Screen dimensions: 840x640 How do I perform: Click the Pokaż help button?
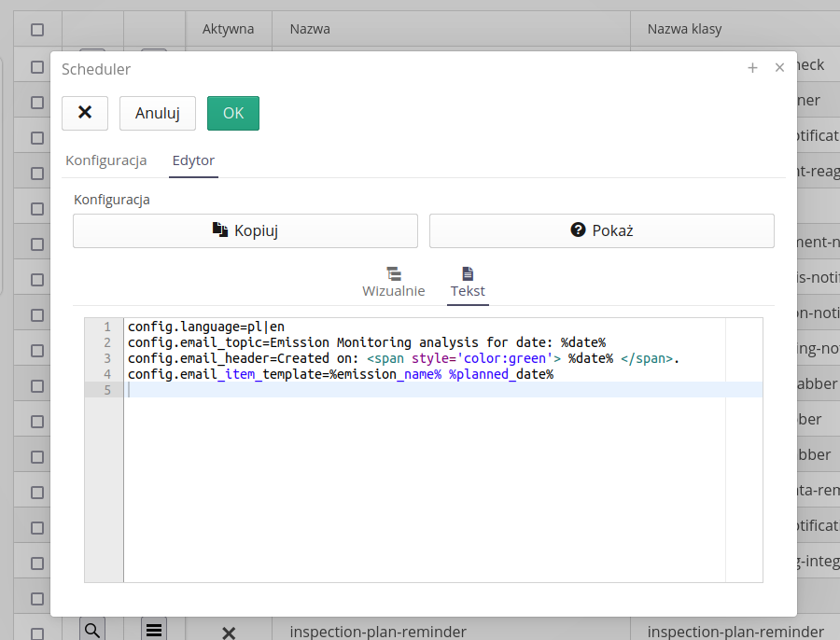pos(601,230)
